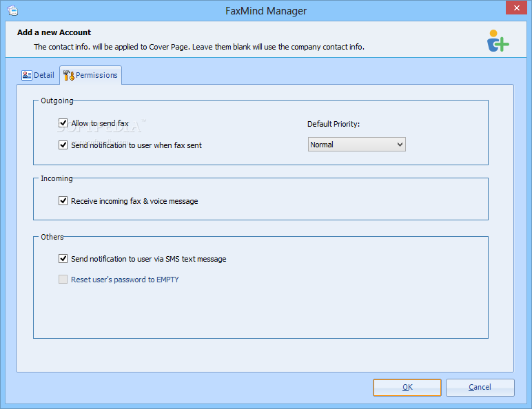532x409 pixels.
Task: Click the Add a new Account heading
Action: point(54,32)
